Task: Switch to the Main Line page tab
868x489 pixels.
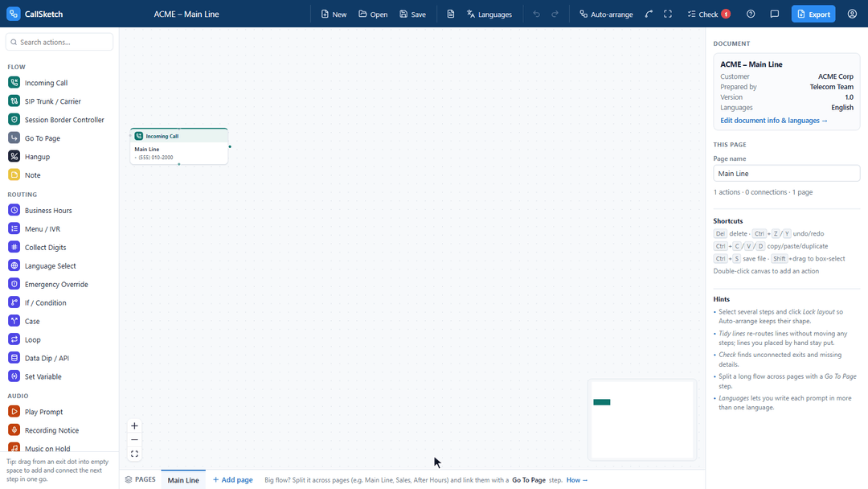Action: pos(183,479)
